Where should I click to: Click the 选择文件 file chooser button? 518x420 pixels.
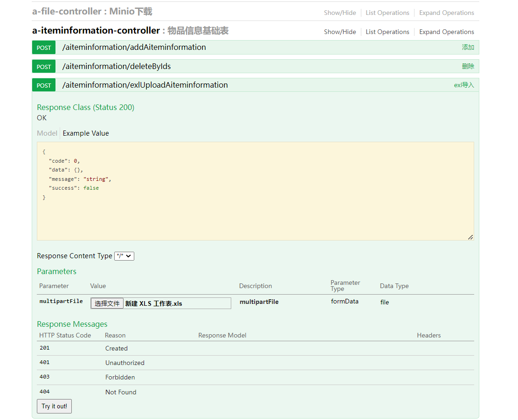107,303
